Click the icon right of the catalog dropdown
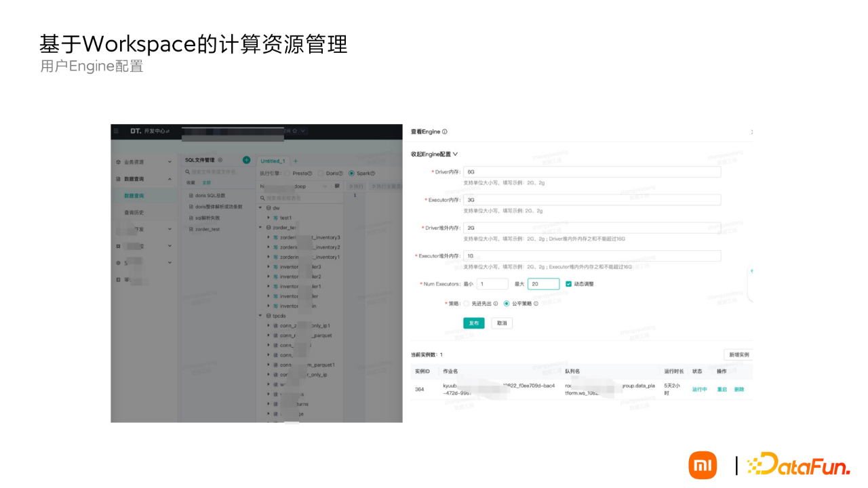 (x=337, y=185)
